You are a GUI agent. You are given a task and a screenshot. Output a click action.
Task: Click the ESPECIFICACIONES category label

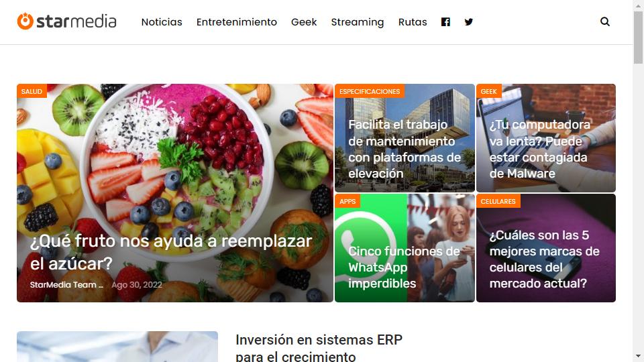point(370,91)
